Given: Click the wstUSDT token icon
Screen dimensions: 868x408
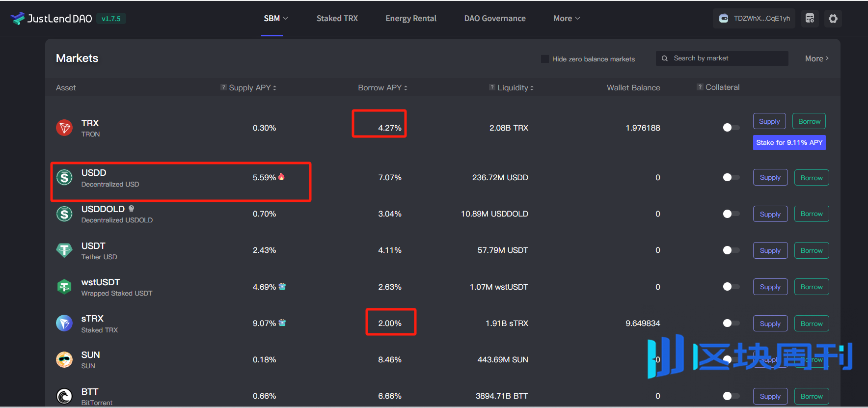Looking at the screenshot, I should tap(64, 287).
